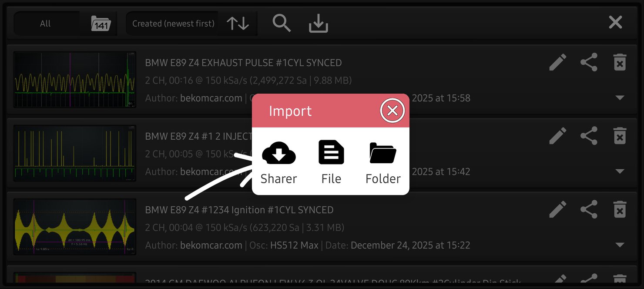The height and width of the screenshot is (289, 644).
Task: Expand details of the #1234 Ignition entry
Action: (x=620, y=245)
